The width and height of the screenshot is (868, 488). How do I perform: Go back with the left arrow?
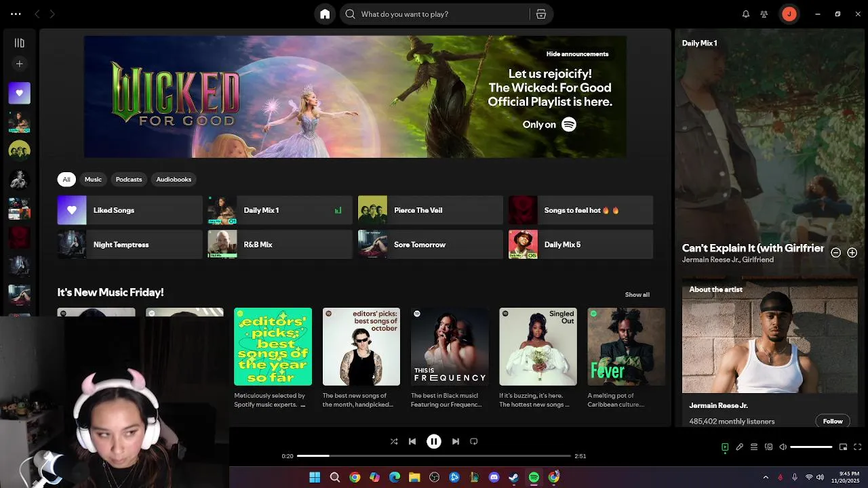(37, 14)
